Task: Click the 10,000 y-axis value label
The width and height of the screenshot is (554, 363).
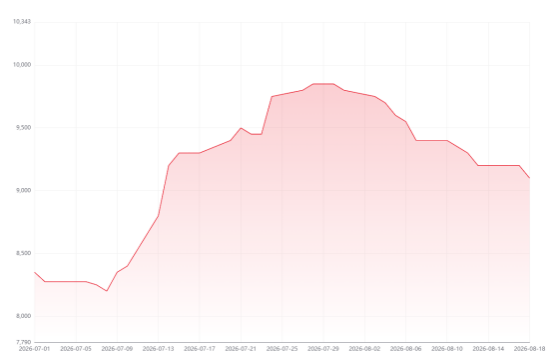Action: point(22,65)
